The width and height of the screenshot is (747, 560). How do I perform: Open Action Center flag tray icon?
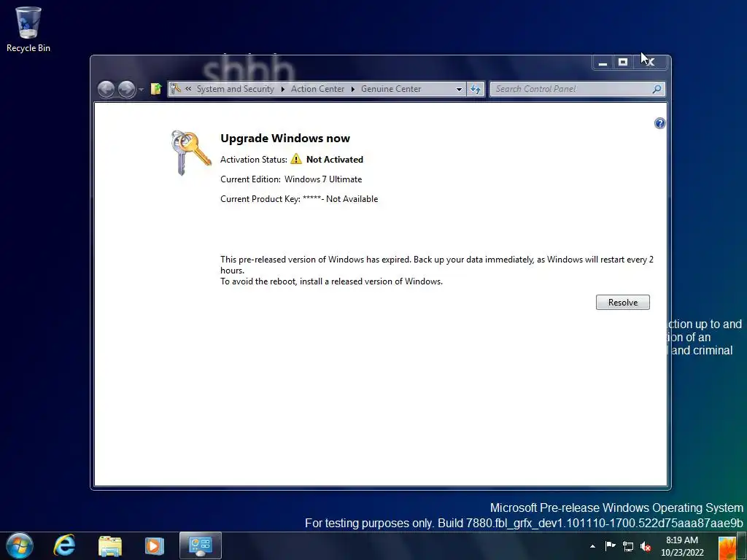(x=610, y=546)
